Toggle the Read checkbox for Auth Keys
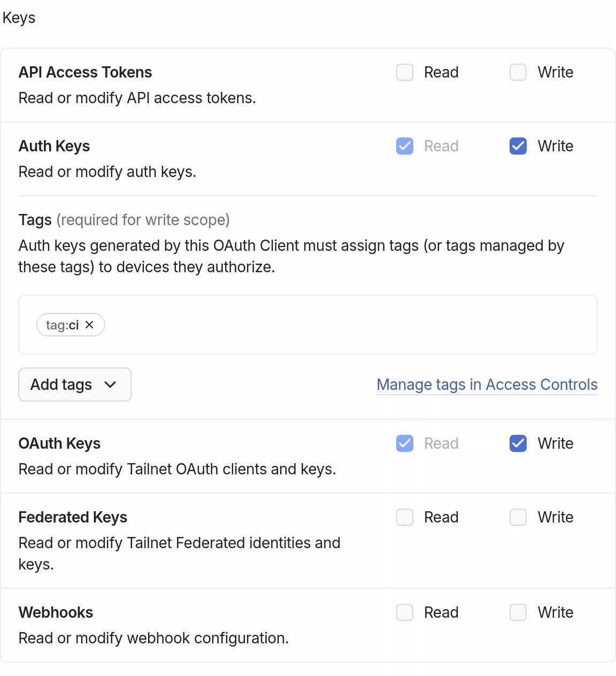The width and height of the screenshot is (616, 676). (x=405, y=145)
